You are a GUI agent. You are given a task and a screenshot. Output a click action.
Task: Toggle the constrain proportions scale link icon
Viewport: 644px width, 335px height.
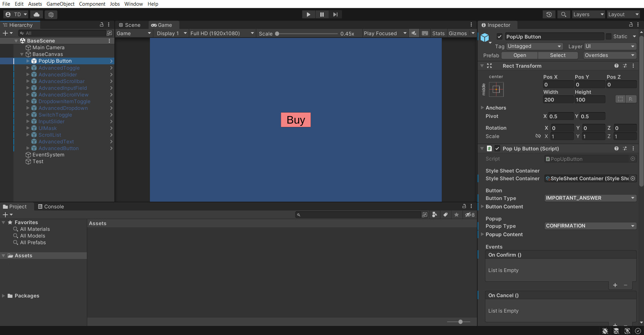coord(538,136)
